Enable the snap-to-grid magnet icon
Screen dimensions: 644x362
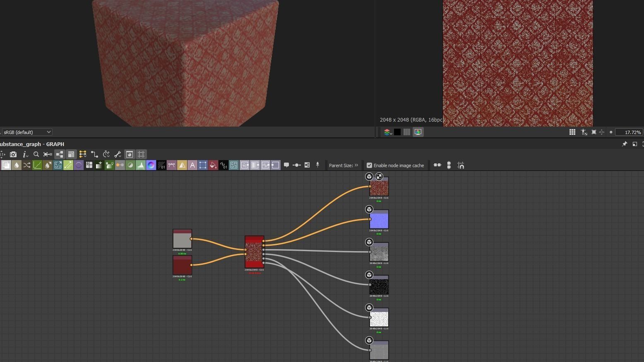pos(461,165)
